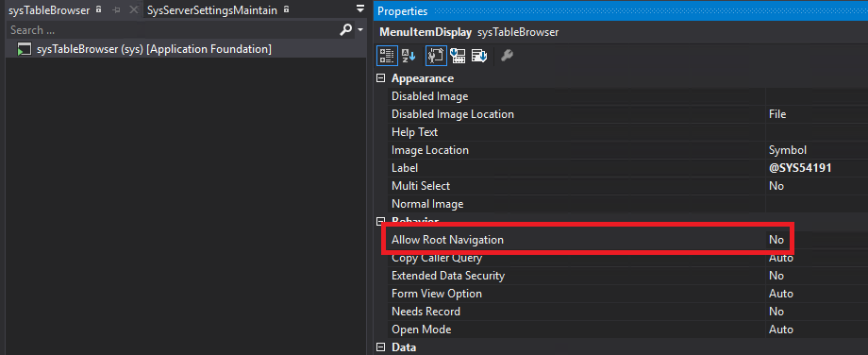
Task: Open the document tab list dropdown
Action: point(360,8)
